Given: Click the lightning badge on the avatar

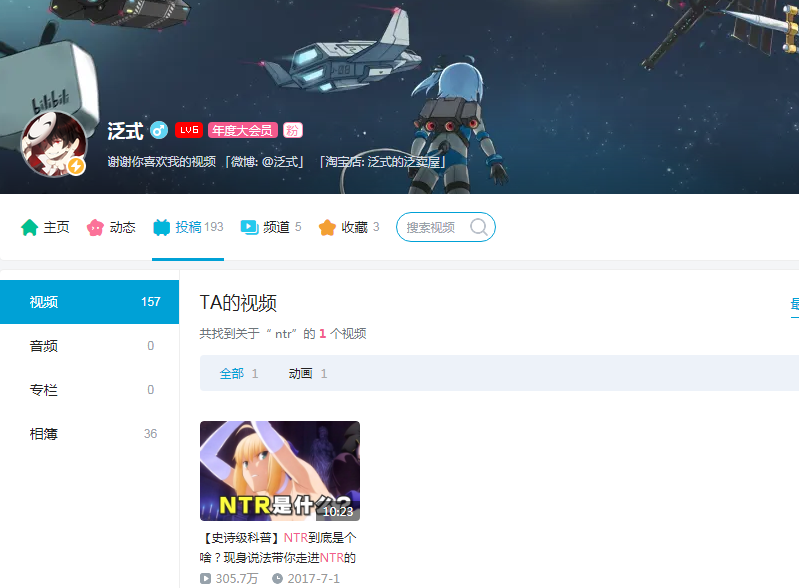Looking at the screenshot, I should (x=76, y=166).
